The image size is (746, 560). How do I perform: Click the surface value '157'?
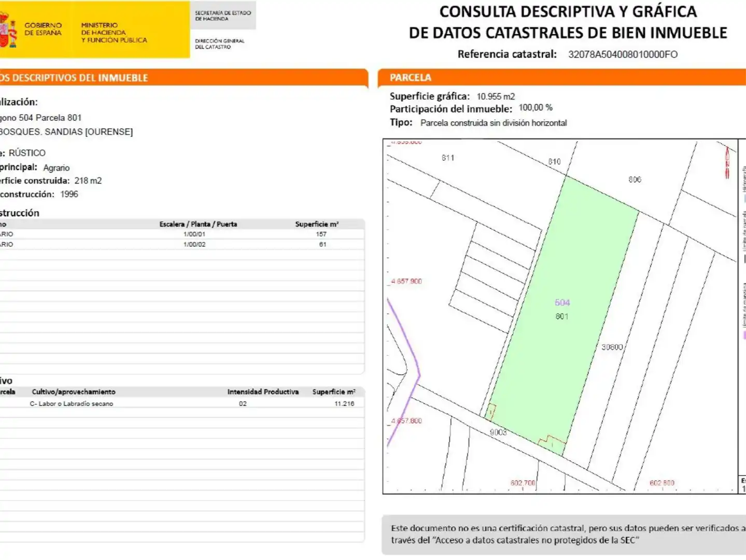pos(321,234)
